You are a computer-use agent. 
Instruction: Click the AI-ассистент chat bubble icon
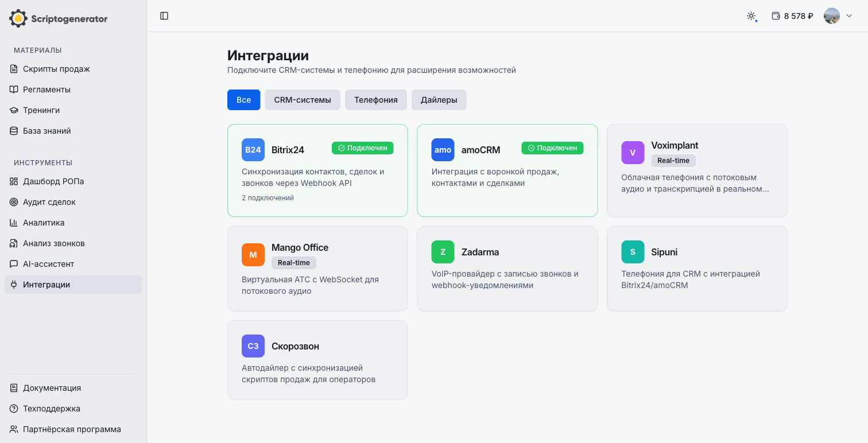[x=14, y=264]
